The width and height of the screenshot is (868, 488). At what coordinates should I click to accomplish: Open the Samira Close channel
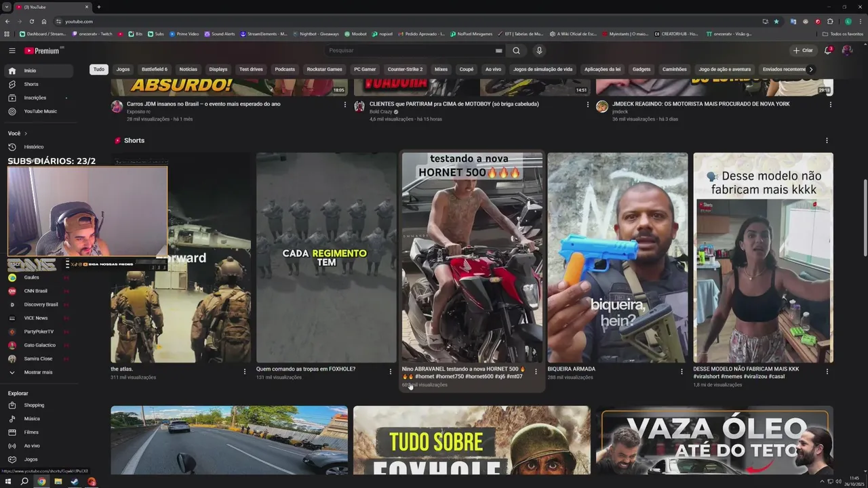tap(37, 359)
